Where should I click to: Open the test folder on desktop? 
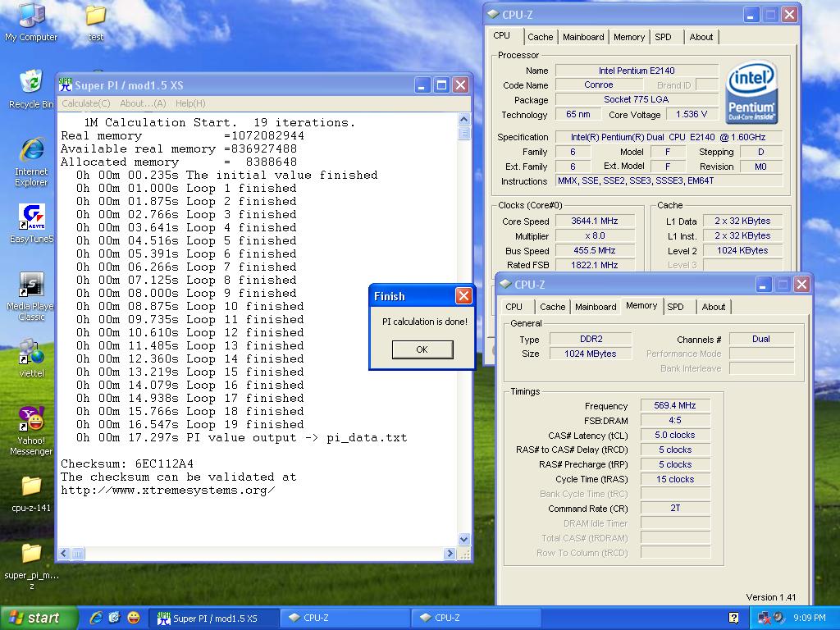tap(95, 22)
